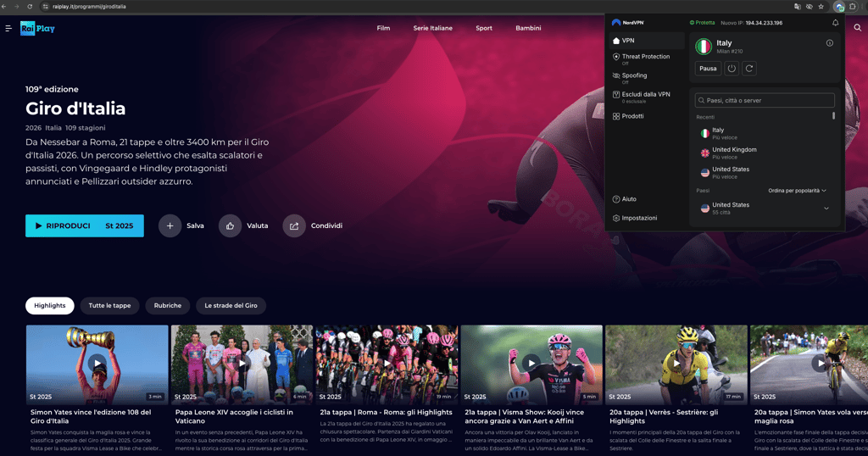The width and height of the screenshot is (868, 456).
Task: Click the address bar URL raiplay.it/programmi/giroditalia
Action: 89,7
